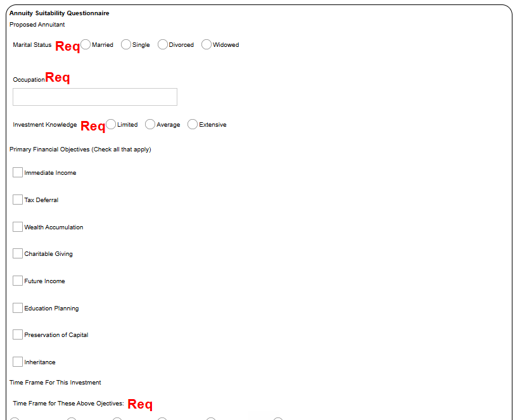This screenshot has height=420, width=515.
Task: Check the Immediate Income objective
Action: coord(18,172)
